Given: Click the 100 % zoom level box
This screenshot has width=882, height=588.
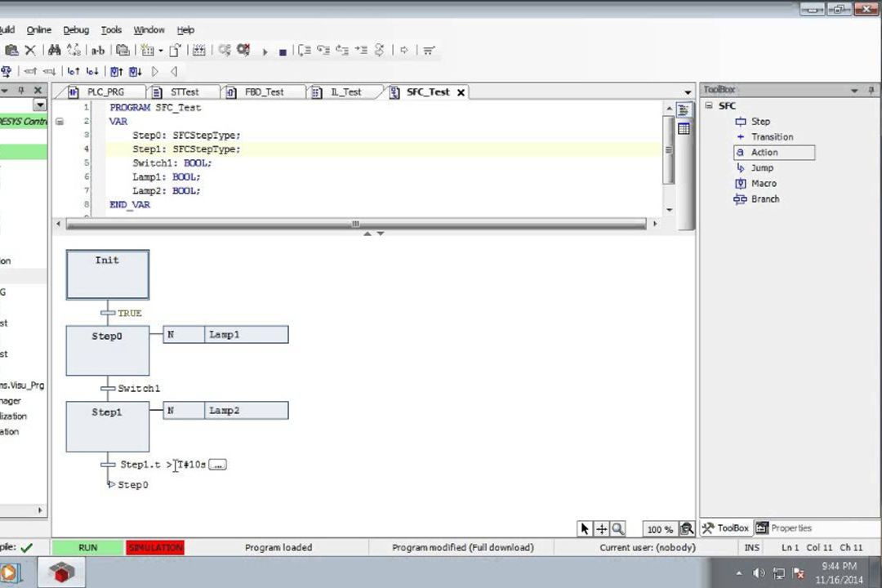Looking at the screenshot, I should point(660,529).
